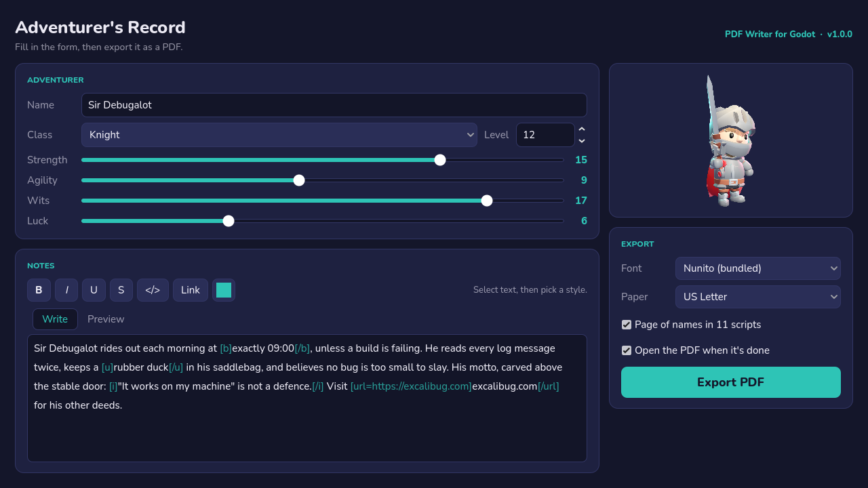Click the "PDF Writer for Godot · v1.0.0" text
Screen dimensions: 868x488
click(789, 34)
